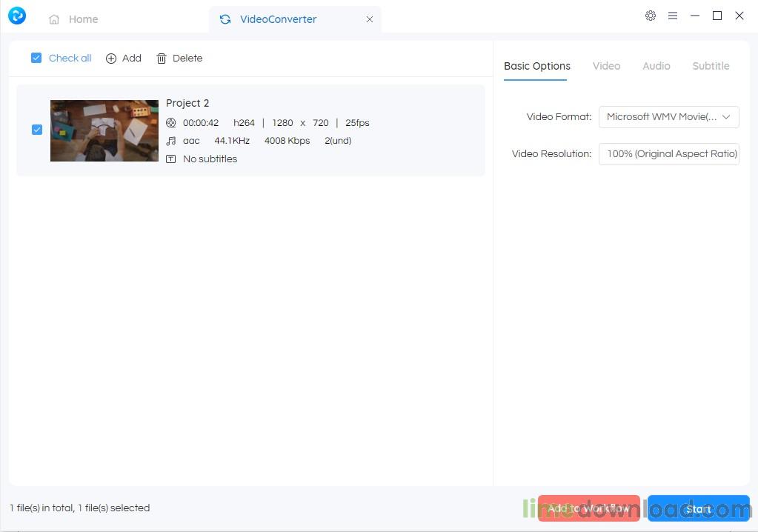758x532 pixels.
Task: Click the Project 2 video thumbnail
Action: point(104,130)
